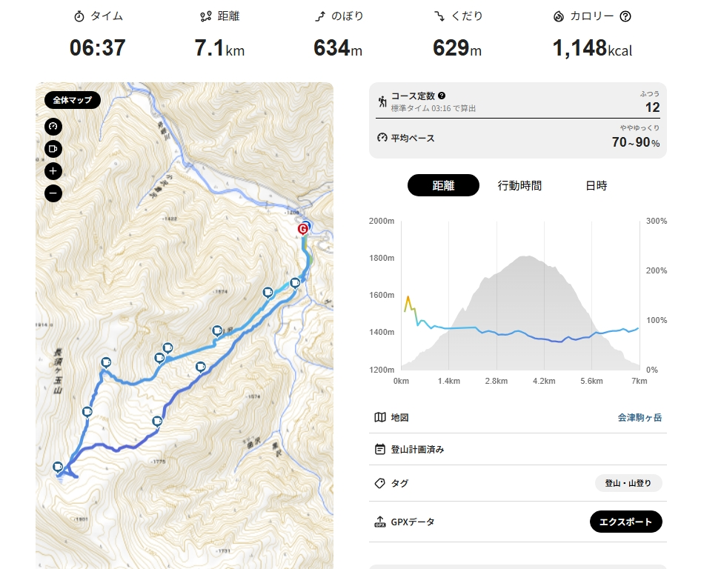
Task: Zoom in the map with plus icon
Action: tap(53, 171)
